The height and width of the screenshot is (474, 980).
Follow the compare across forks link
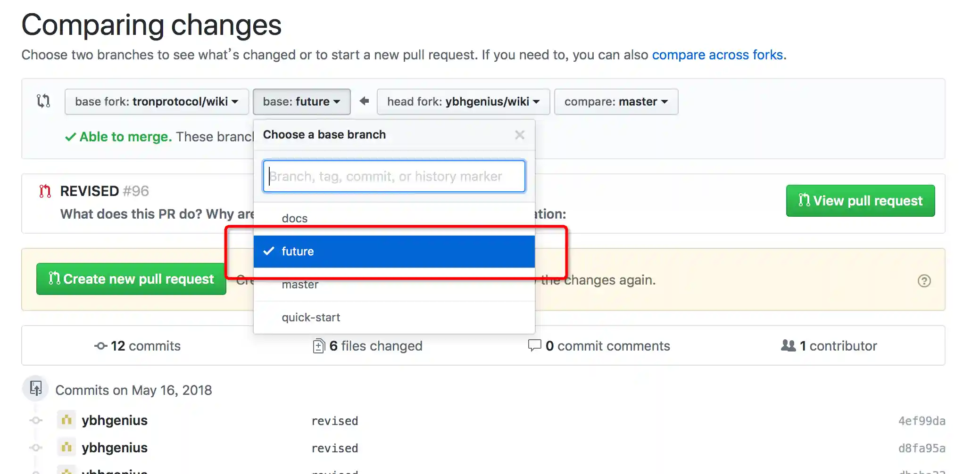point(717,55)
